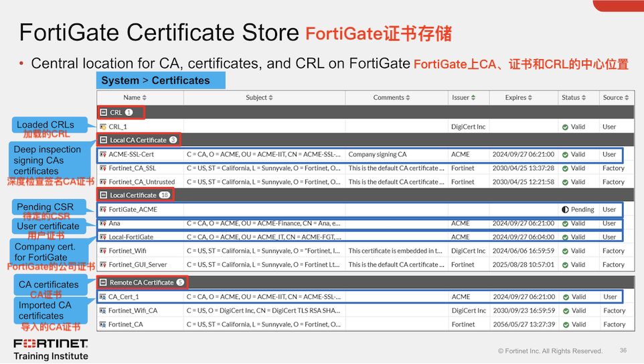Select the FortiGate_ACME name
Screen dimensions: 644x364
point(133,209)
